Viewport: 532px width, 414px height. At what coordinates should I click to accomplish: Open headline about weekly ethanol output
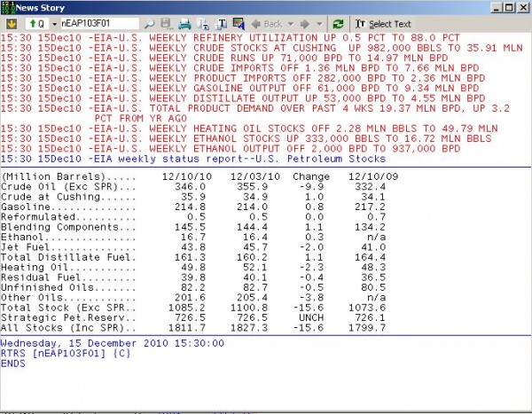coord(231,149)
